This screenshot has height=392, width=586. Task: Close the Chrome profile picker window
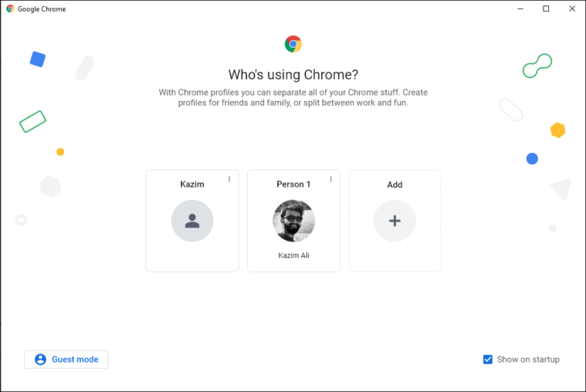click(x=572, y=8)
